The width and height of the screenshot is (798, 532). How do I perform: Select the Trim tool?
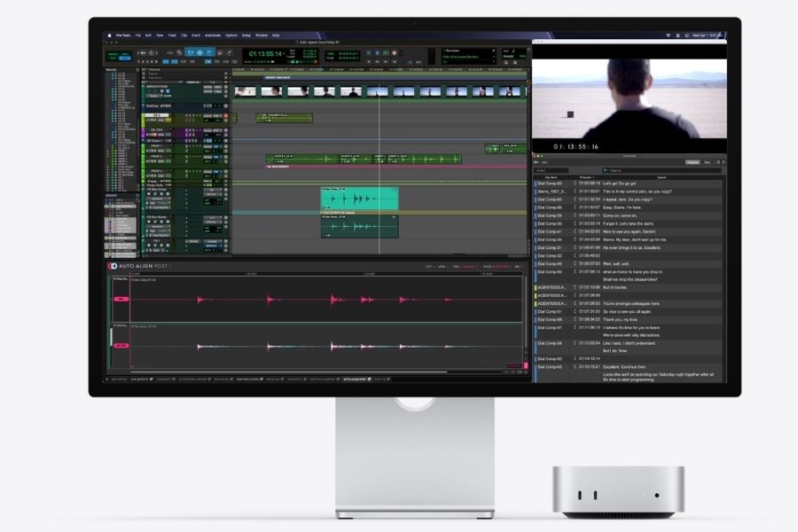click(190, 52)
